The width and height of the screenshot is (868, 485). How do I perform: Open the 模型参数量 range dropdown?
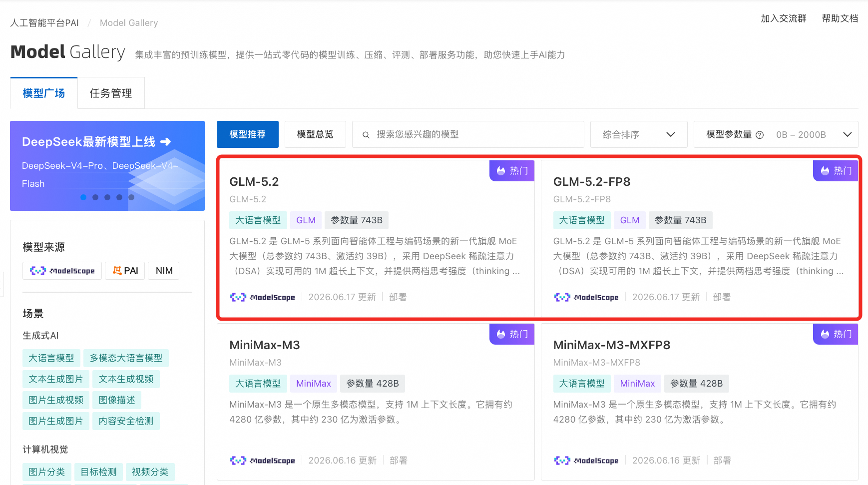pyautogui.click(x=776, y=134)
